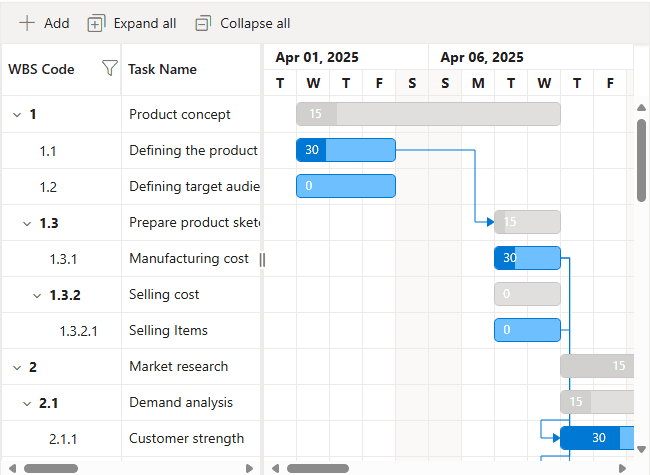Collapse WBS row 1 Product concept
Viewport: 650px width, 475px height.
(x=16, y=115)
